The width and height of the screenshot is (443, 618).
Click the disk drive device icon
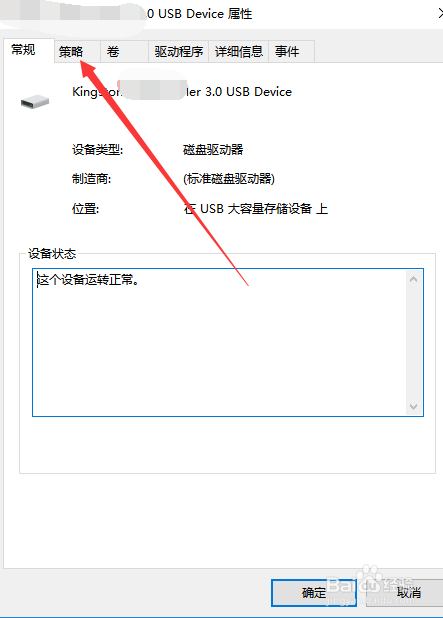point(35,102)
